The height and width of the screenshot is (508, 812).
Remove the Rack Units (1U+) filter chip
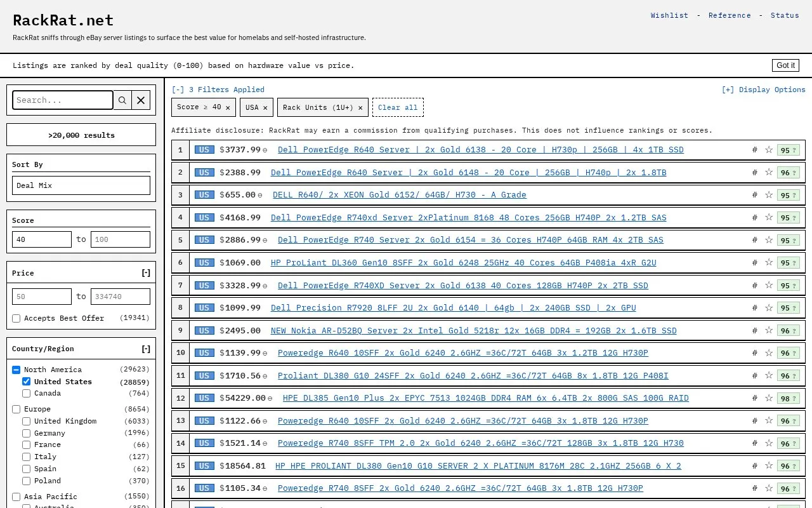(360, 108)
